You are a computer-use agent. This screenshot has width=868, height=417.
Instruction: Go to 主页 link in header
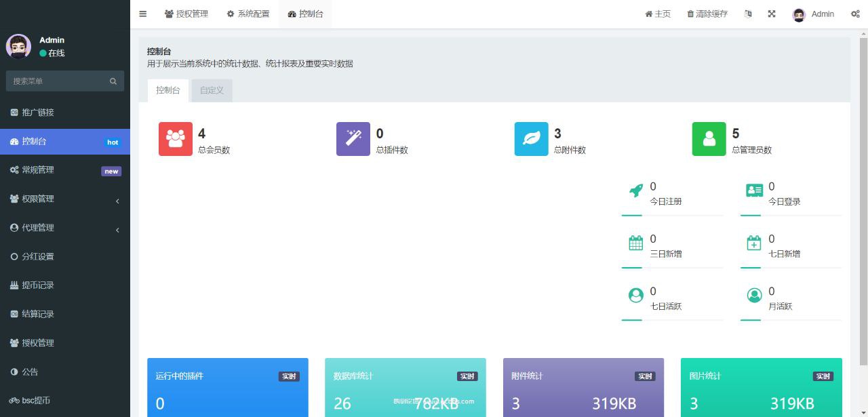[658, 14]
